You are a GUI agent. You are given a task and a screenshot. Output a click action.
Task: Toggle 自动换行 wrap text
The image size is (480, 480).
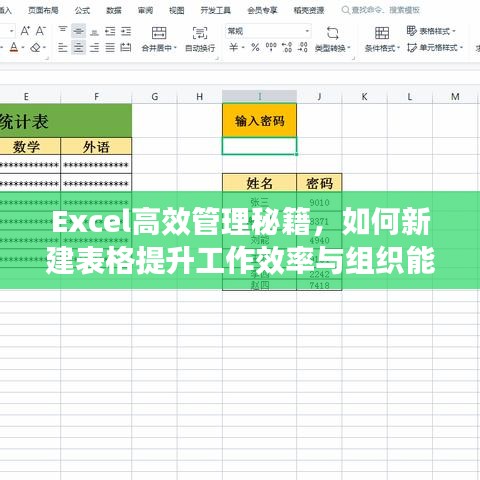(x=200, y=40)
